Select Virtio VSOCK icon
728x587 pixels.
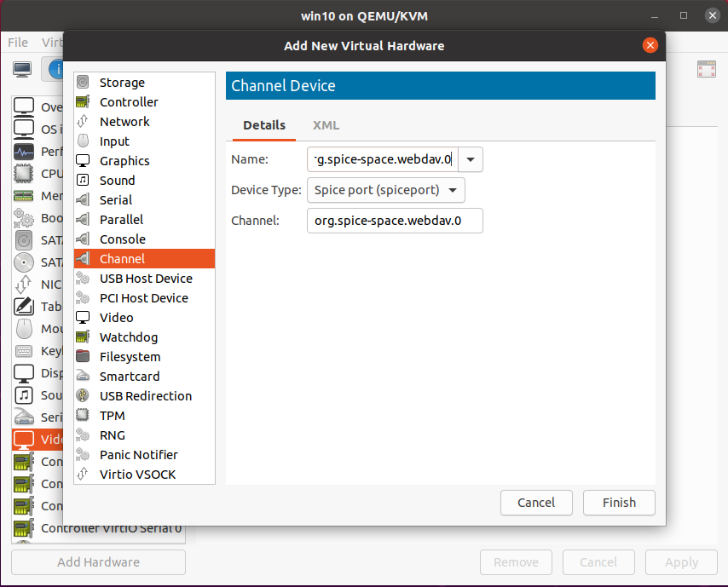click(x=83, y=475)
